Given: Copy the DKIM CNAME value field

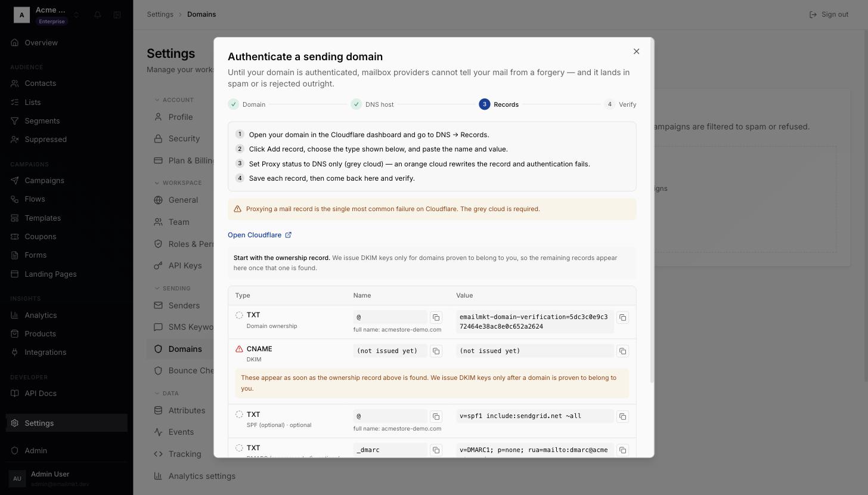Looking at the screenshot, I should [x=622, y=351].
